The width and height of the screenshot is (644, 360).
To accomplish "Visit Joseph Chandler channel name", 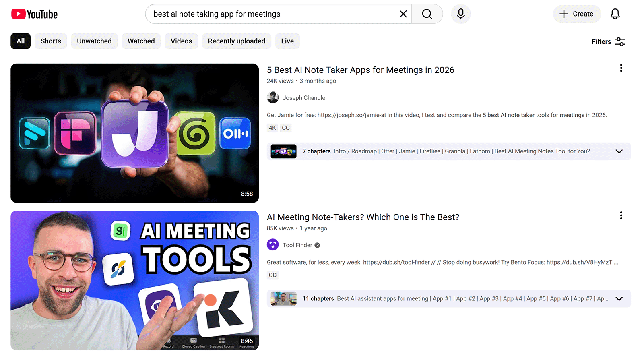I will click(305, 98).
